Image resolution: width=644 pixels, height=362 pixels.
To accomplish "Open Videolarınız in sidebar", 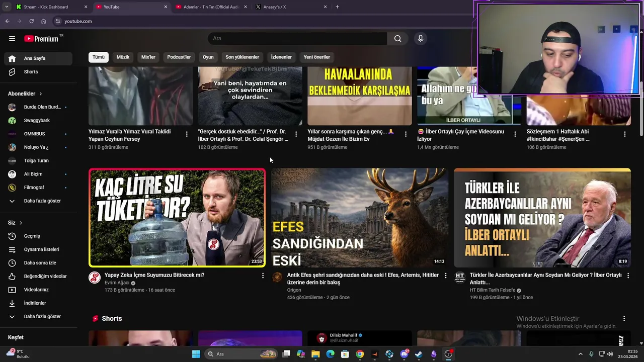I will pyautogui.click(x=38, y=290).
